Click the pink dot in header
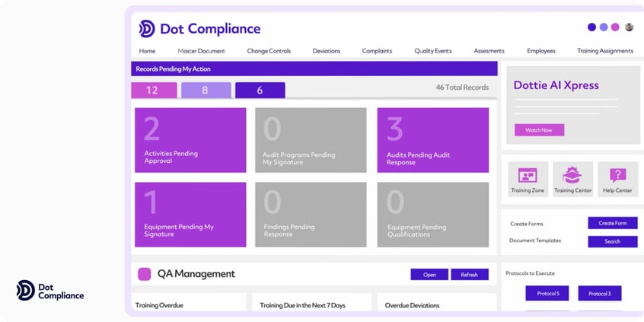The image size is (644, 322). point(615,27)
